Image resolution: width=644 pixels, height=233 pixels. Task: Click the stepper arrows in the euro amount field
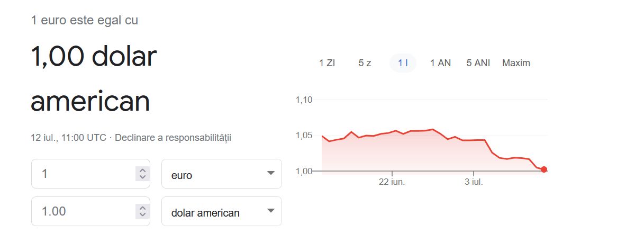[142, 174]
